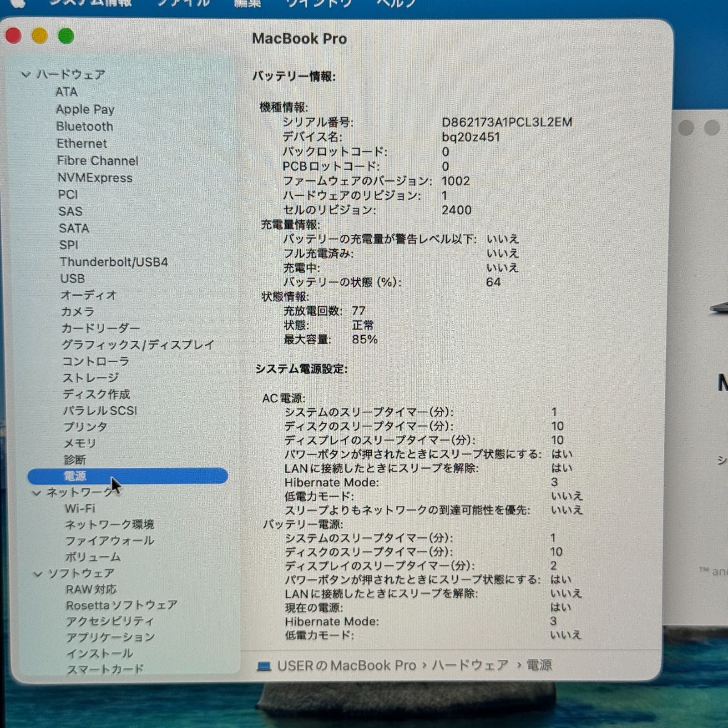
Task: Open グラフィックス/ディスプレイ information
Action: (138, 345)
